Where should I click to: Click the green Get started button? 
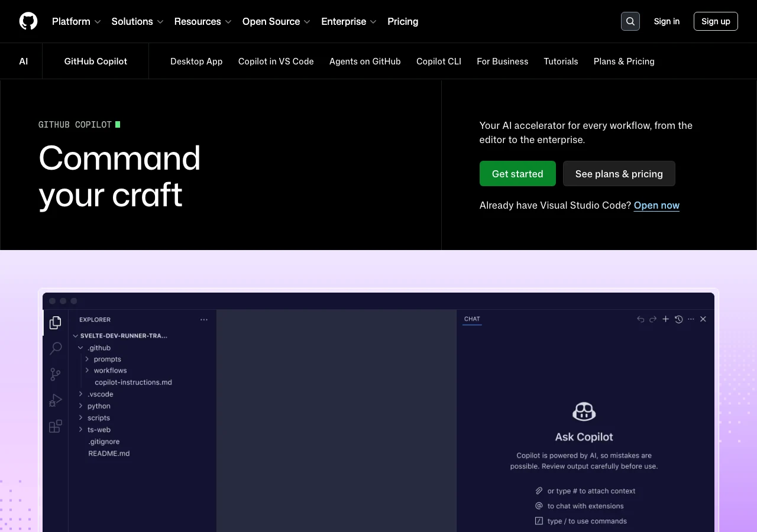517,174
